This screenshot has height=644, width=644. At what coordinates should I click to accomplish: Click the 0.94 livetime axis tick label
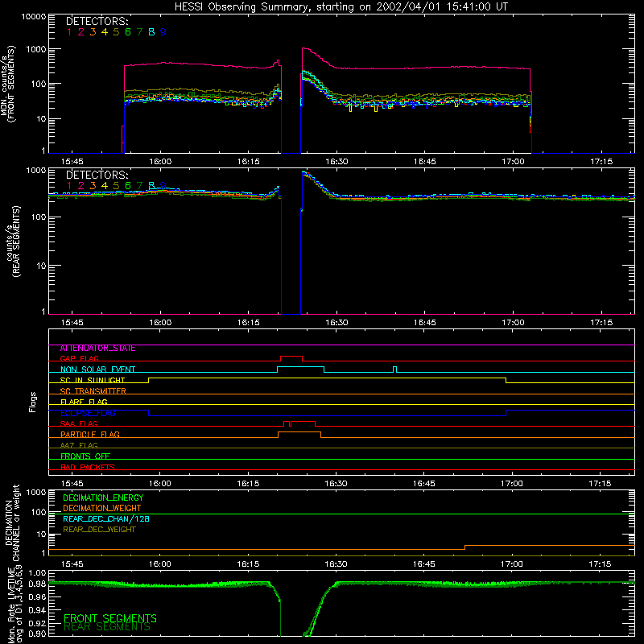point(37,609)
